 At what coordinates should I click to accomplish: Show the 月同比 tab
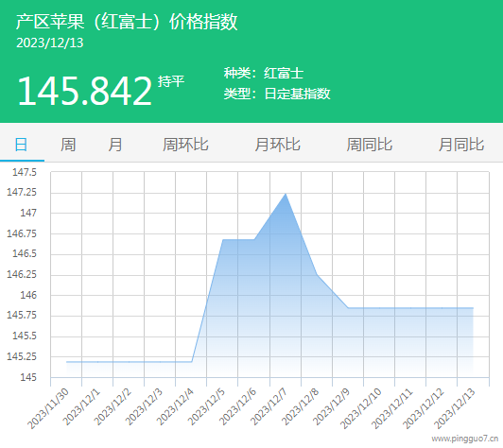461,145
